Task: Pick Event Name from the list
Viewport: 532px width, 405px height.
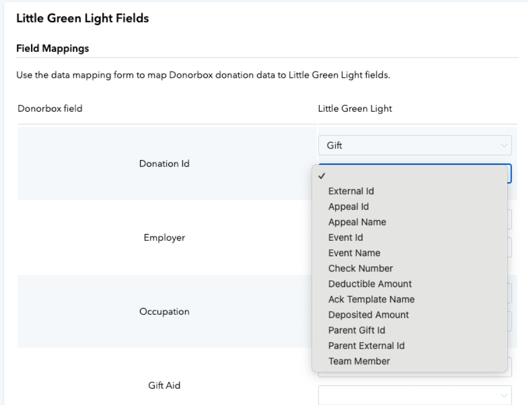Action: pos(409,253)
